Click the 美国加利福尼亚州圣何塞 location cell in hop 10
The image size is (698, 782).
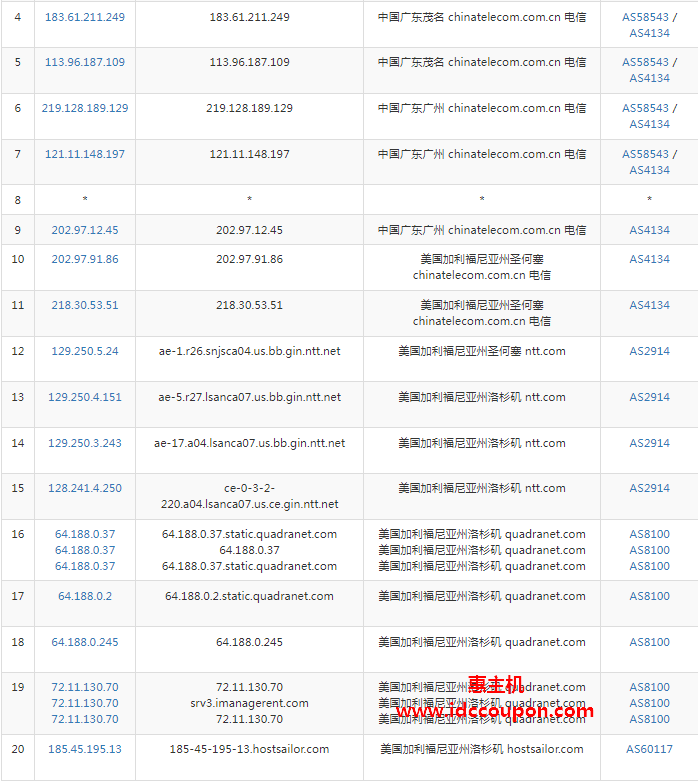click(x=482, y=267)
